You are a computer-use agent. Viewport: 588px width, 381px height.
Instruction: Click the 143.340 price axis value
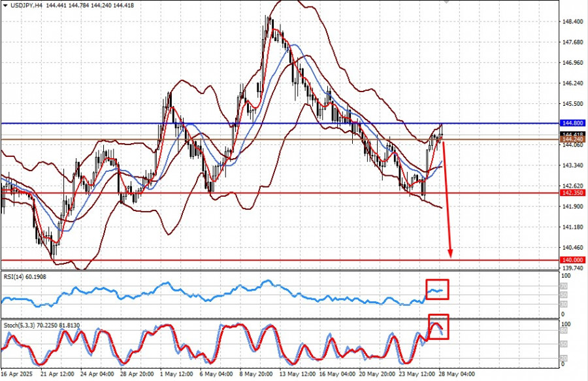click(x=572, y=165)
